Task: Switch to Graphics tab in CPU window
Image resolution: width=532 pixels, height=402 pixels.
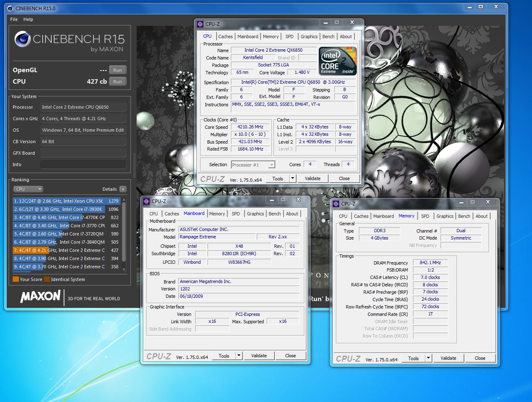Action: [x=309, y=37]
